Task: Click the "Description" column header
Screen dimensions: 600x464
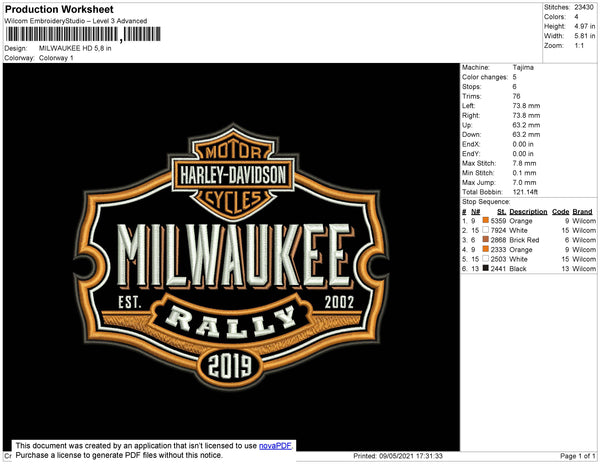Action: [x=528, y=212]
